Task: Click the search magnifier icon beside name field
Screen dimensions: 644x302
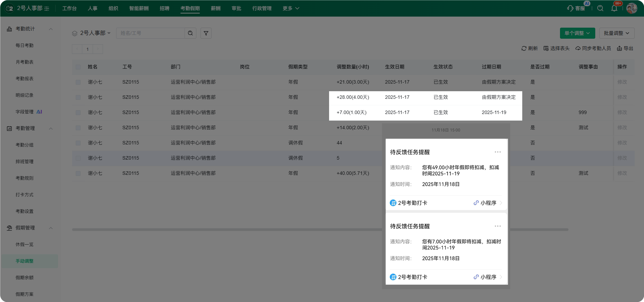Action: click(190, 33)
